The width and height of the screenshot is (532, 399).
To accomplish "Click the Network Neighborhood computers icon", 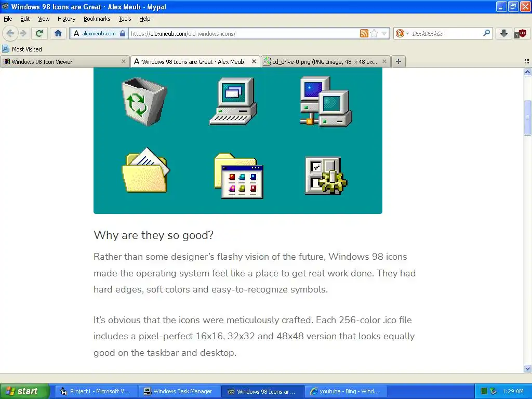I will [326, 101].
